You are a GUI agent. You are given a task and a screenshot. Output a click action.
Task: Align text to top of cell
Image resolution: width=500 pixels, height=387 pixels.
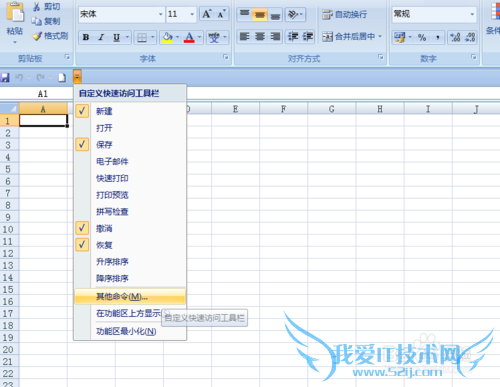245,14
